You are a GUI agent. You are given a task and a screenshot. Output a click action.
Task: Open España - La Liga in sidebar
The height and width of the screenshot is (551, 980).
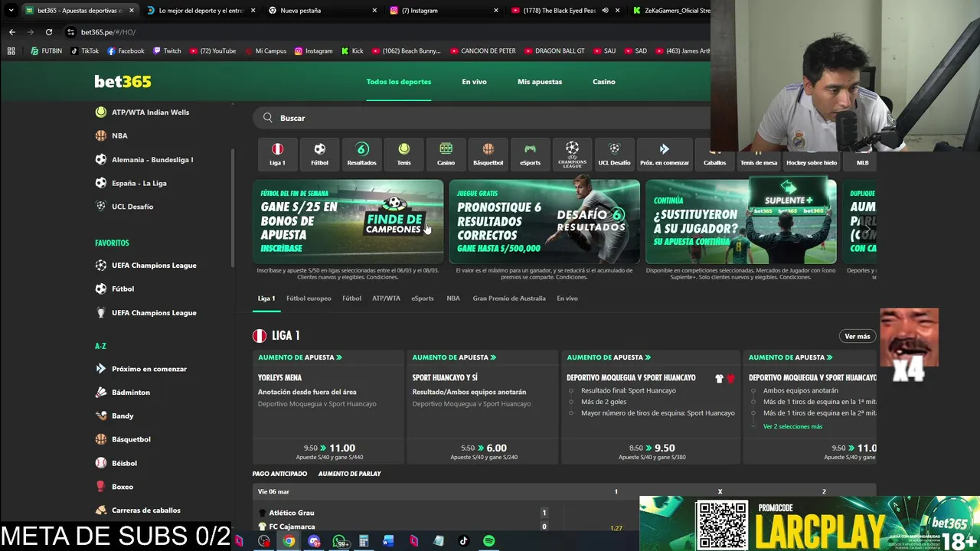click(x=131, y=183)
